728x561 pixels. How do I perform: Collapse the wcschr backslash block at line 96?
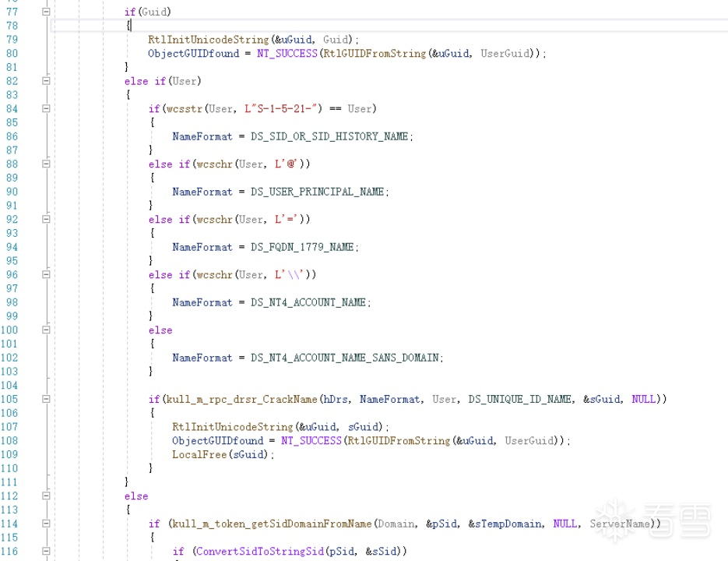click(46, 274)
